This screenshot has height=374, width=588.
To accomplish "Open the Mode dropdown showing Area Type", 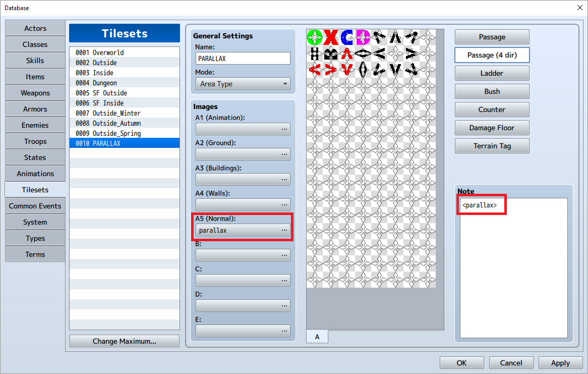I will point(243,84).
